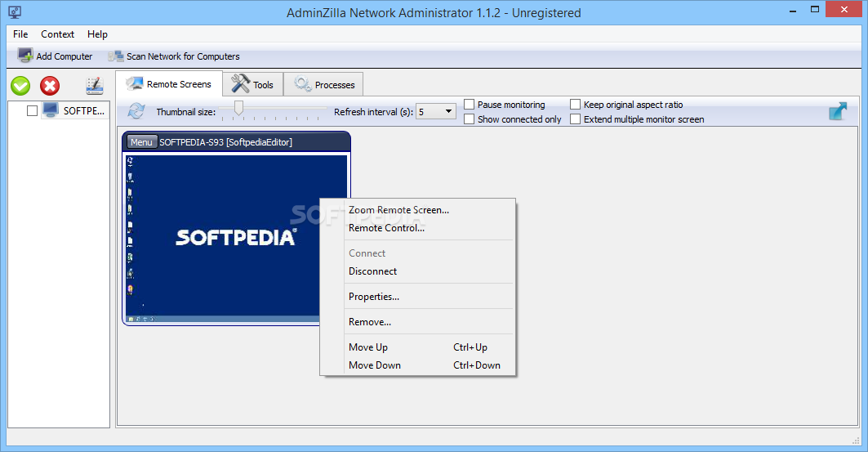Choose Move Up menu entry
The height and width of the screenshot is (452, 868).
coord(419,347)
